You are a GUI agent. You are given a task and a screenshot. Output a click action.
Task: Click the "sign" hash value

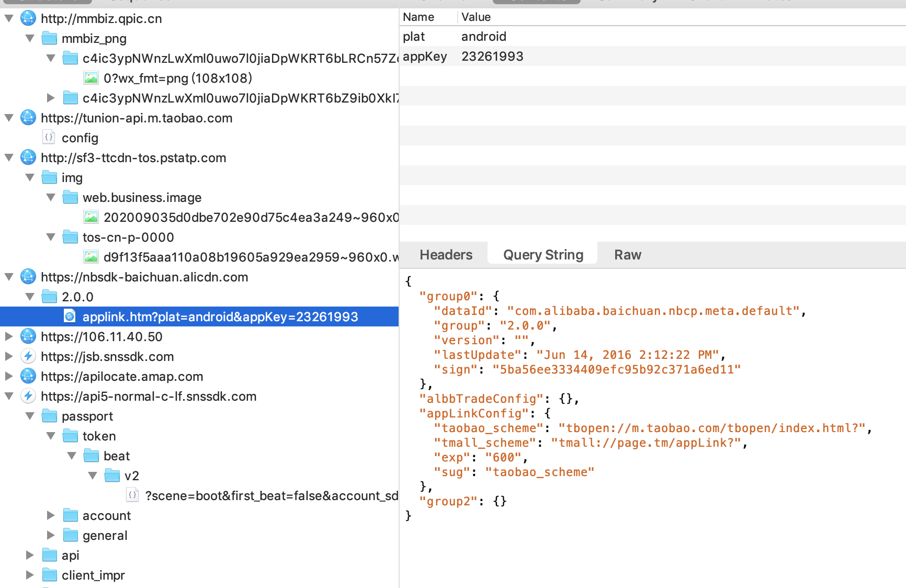pos(617,370)
